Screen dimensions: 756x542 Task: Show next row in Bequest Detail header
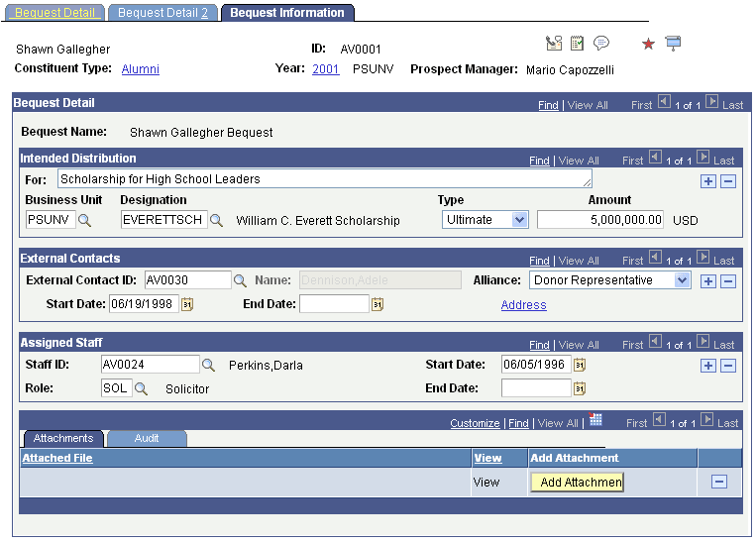click(x=711, y=102)
